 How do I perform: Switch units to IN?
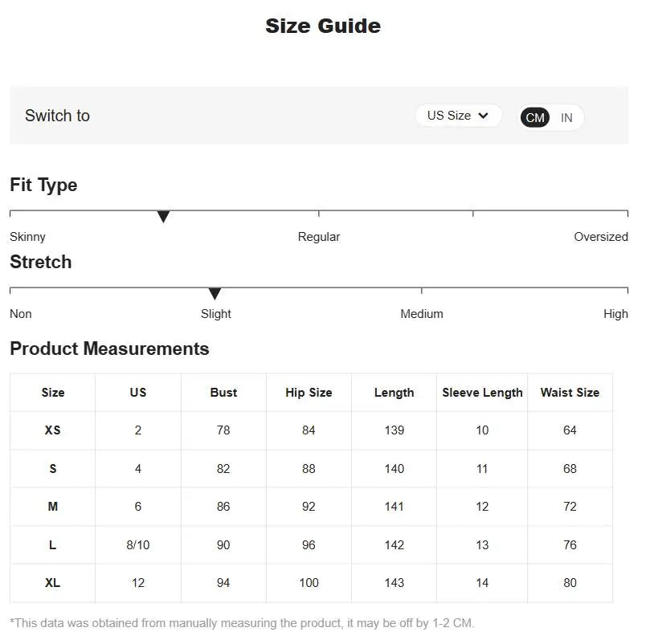[566, 118]
